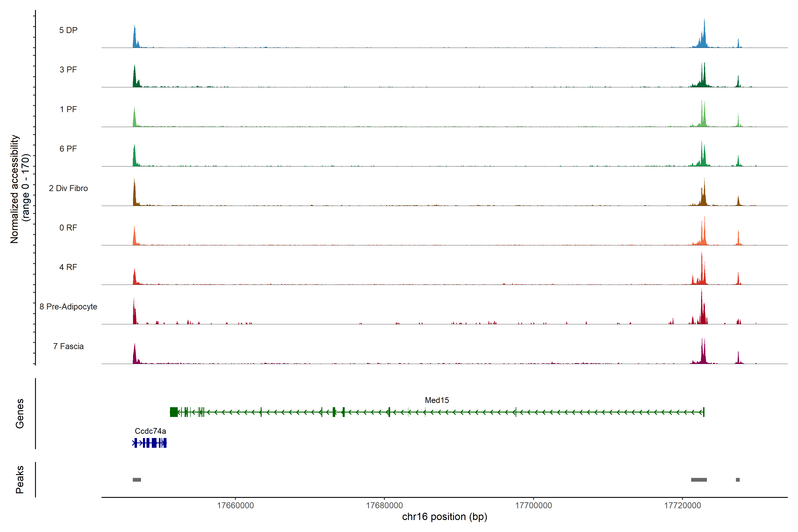Click x-axis tick label 17720000
The width and height of the screenshot is (798, 532).
pyautogui.click(x=682, y=506)
